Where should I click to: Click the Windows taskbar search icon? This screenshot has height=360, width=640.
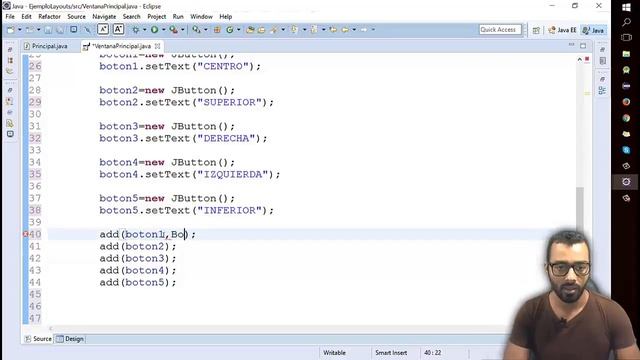(626, 22)
